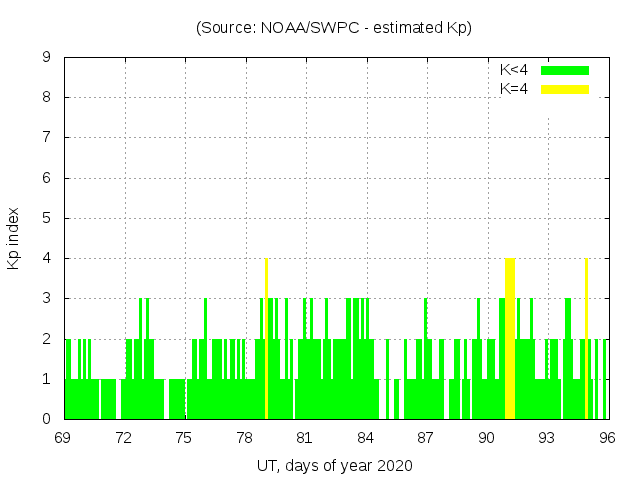Click the y-axis tick label 6
640x480 pixels.
click(46, 178)
